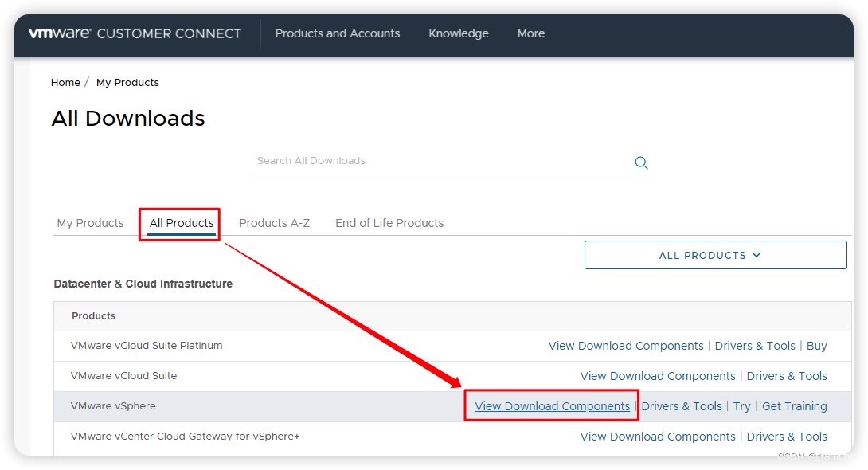Click VMware vCenter Cloud Gateway for vSphere+ text
The image size is (868, 470).
click(x=185, y=437)
